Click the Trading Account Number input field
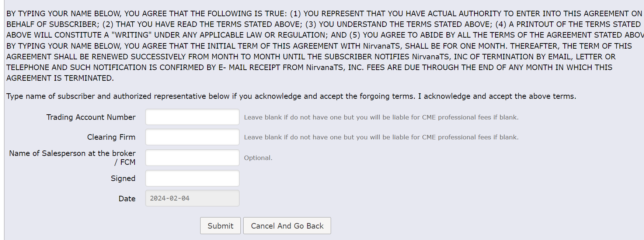The width and height of the screenshot is (644, 240). coord(192,117)
